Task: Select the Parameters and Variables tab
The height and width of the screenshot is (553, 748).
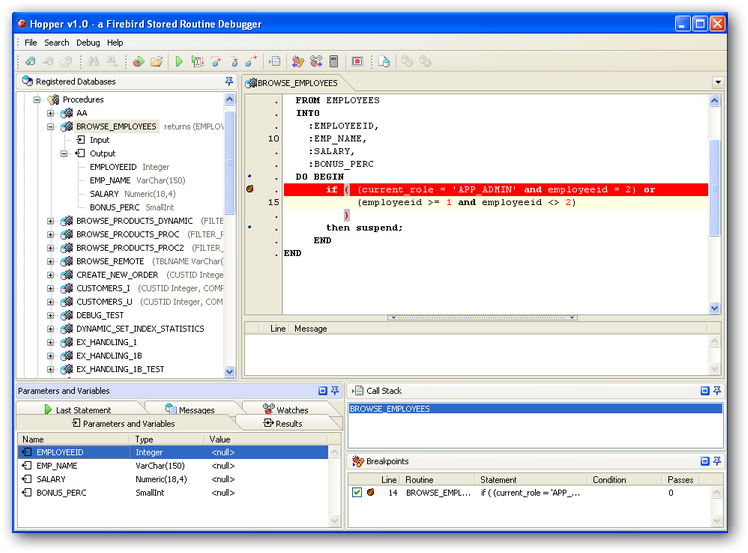Action: click(x=124, y=423)
